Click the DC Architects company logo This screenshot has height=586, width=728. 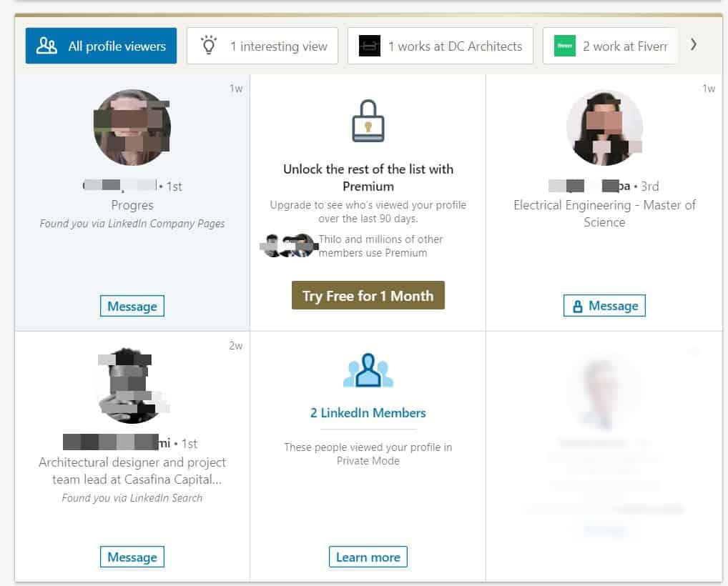coord(370,46)
